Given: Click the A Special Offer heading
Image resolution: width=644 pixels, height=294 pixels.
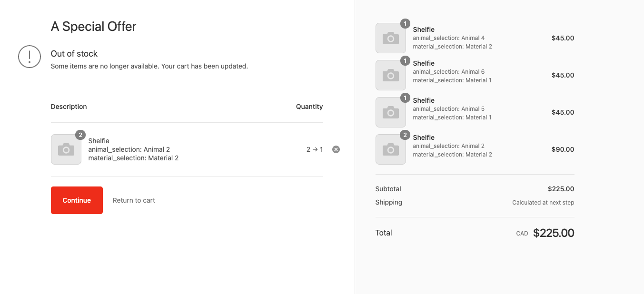Looking at the screenshot, I should pos(93,26).
